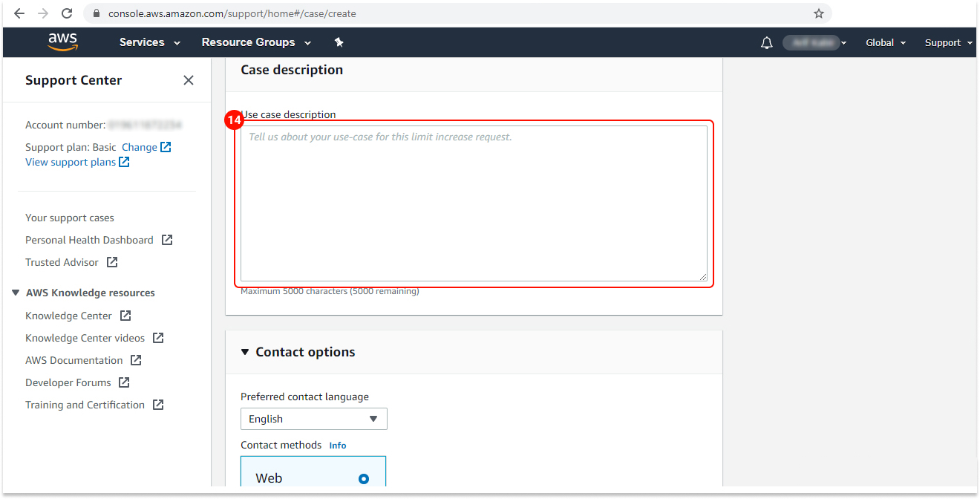
Task: Open the Support menu in navbar
Action: [x=948, y=42]
